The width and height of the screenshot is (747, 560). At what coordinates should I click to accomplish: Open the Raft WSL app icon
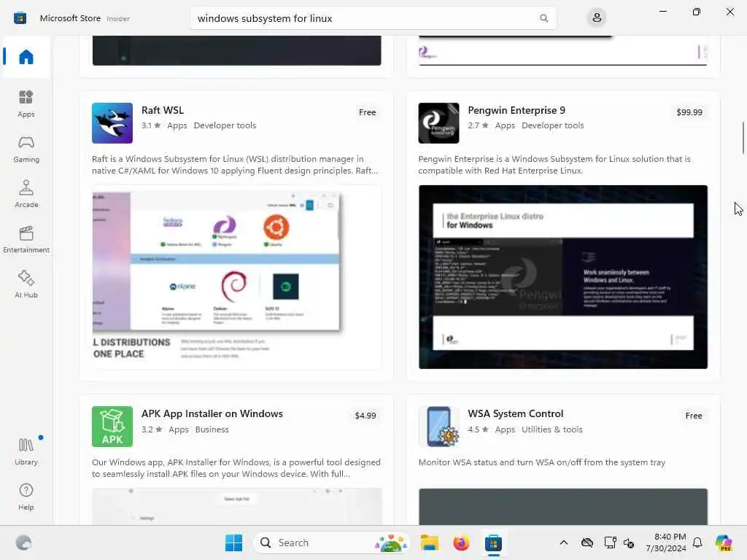pos(112,122)
